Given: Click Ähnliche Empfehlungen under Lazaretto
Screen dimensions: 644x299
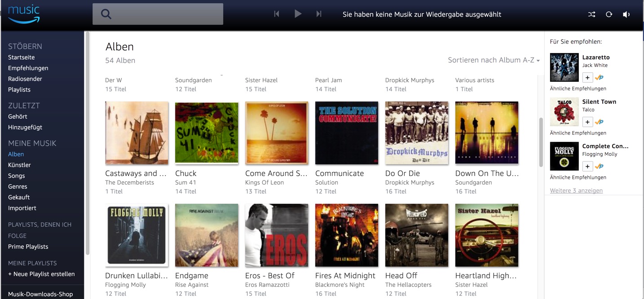Looking at the screenshot, I should (x=578, y=89).
